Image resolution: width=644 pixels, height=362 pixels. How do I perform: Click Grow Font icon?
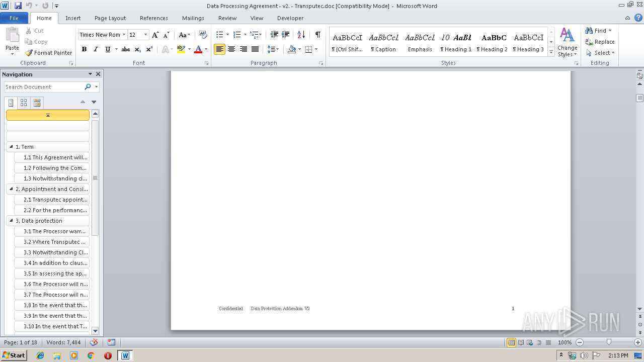click(x=155, y=35)
